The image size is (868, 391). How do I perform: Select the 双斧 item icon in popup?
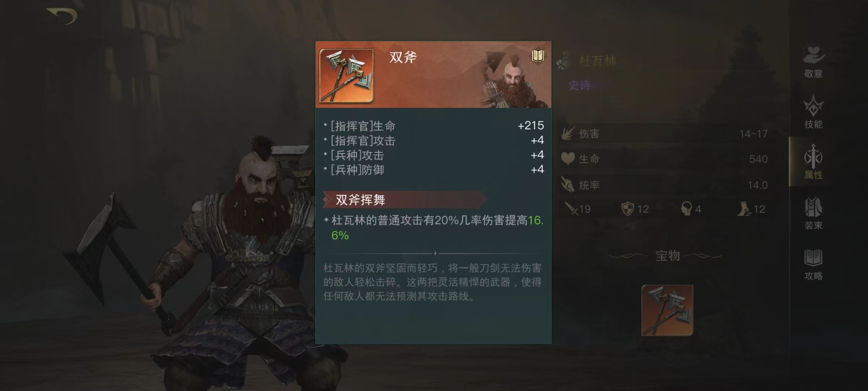[346, 76]
